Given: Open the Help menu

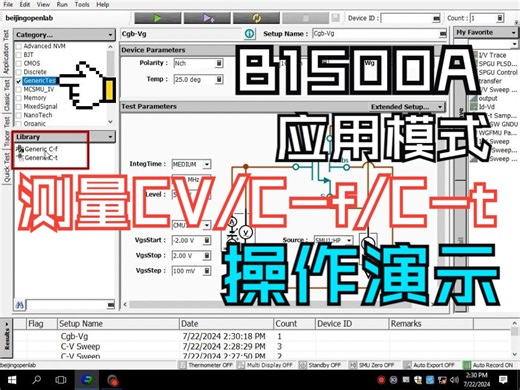Looking at the screenshot, I should point(103,4).
